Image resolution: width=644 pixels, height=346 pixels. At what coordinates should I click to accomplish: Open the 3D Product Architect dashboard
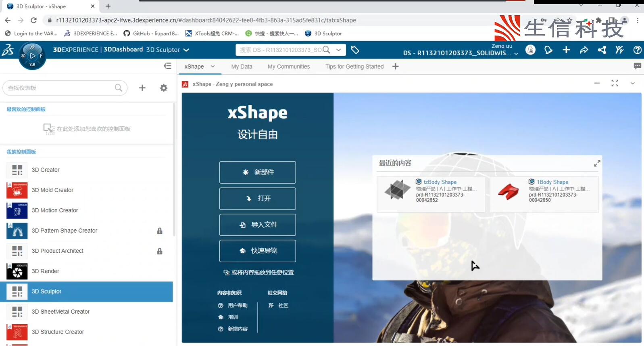[86, 251]
